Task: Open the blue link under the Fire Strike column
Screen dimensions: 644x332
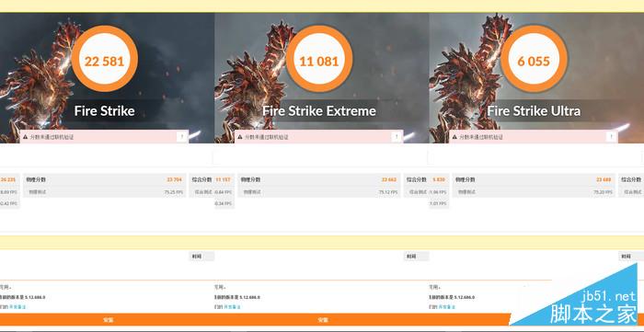Action: [x=17, y=307]
